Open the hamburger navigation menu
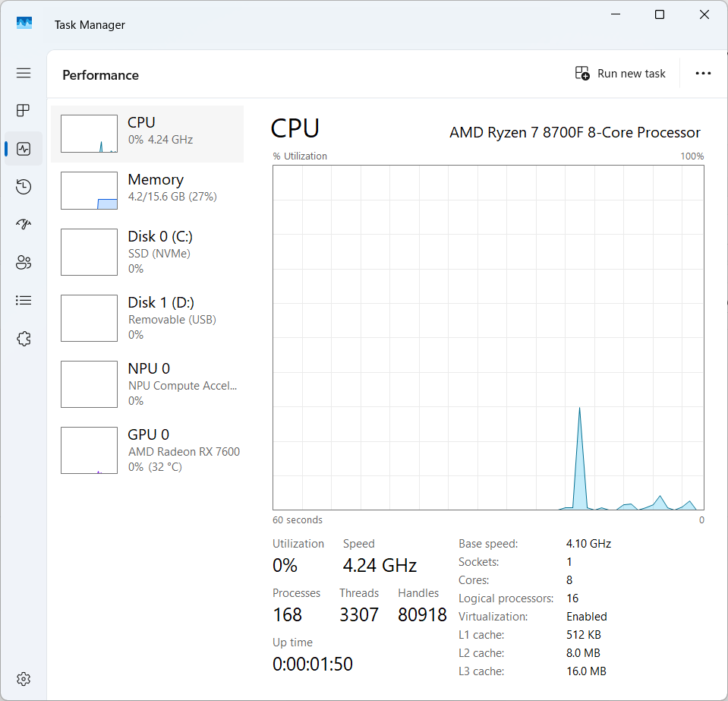Screen dimensions: 728x701 pyautogui.click(x=24, y=73)
